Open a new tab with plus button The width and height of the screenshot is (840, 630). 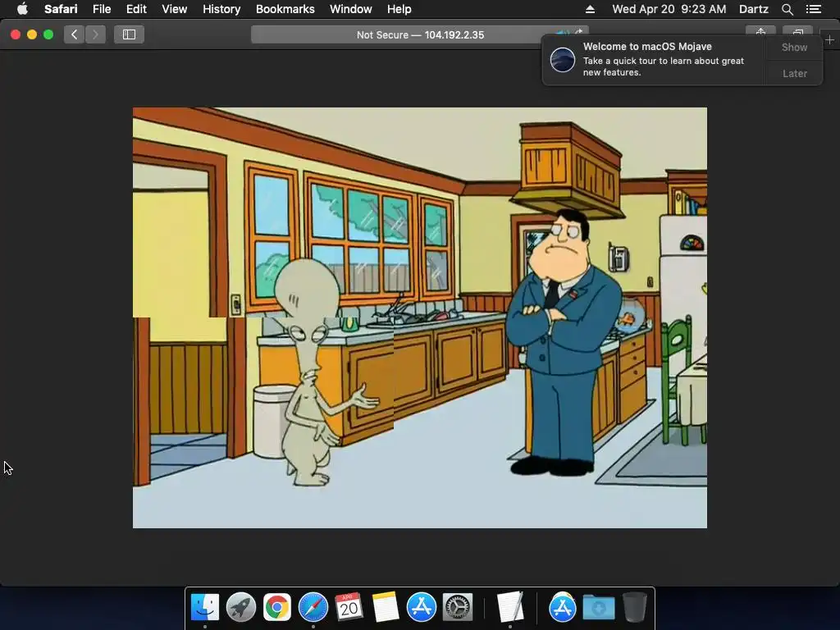(829, 39)
